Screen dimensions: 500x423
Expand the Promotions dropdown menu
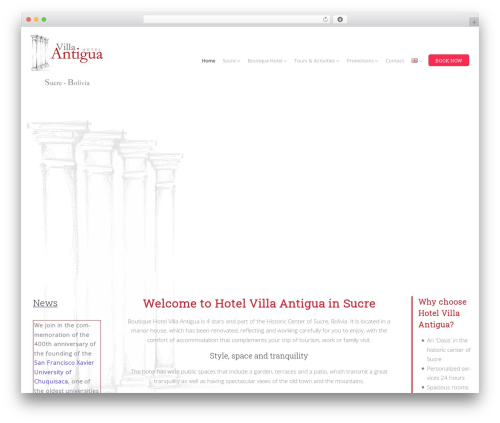pos(362,61)
